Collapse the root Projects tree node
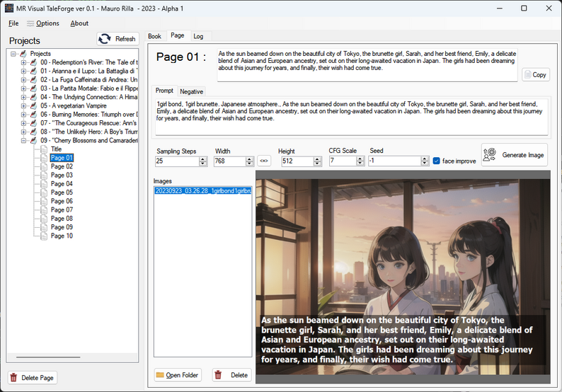This screenshot has height=392, width=562. tap(13, 54)
